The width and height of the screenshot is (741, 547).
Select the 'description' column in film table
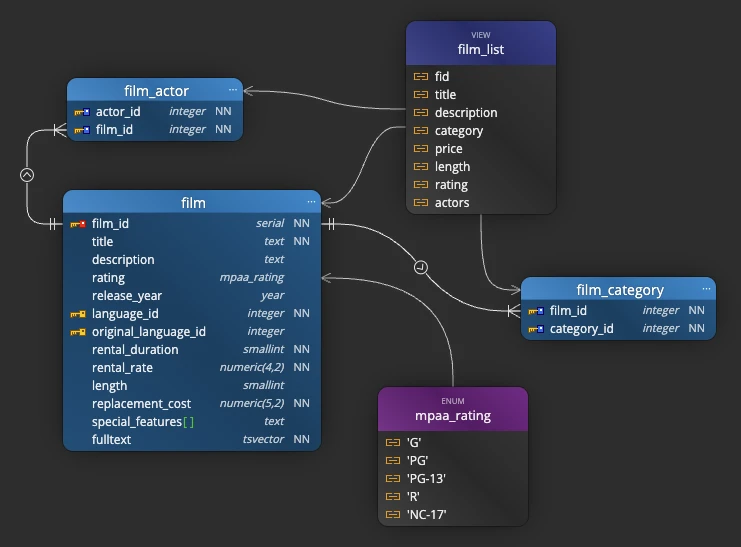[192, 260]
